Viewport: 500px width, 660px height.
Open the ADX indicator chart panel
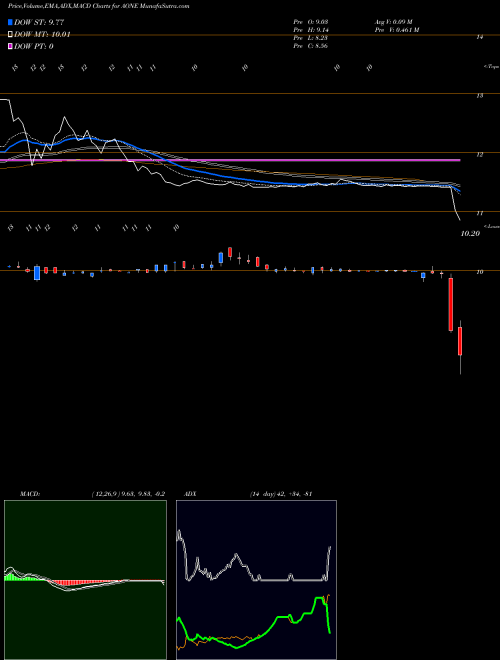(256, 580)
